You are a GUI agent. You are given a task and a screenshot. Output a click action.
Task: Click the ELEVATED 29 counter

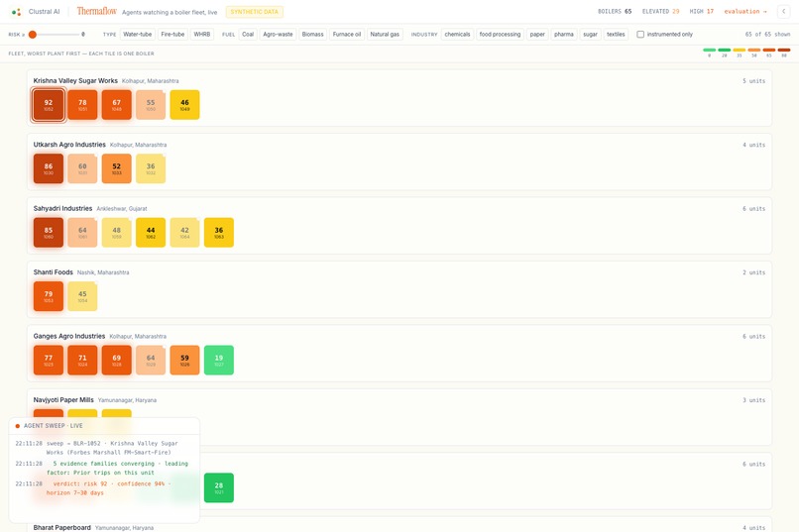(660, 11)
